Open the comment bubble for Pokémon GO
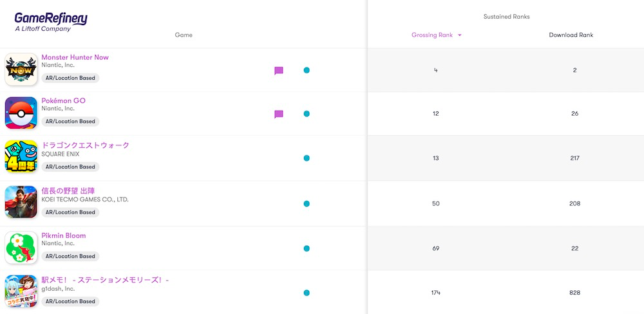 click(279, 115)
